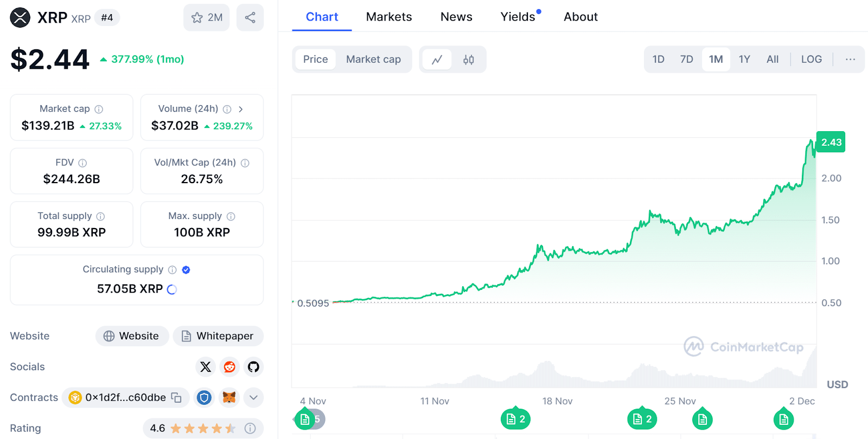Show FDV info icon

click(x=82, y=163)
